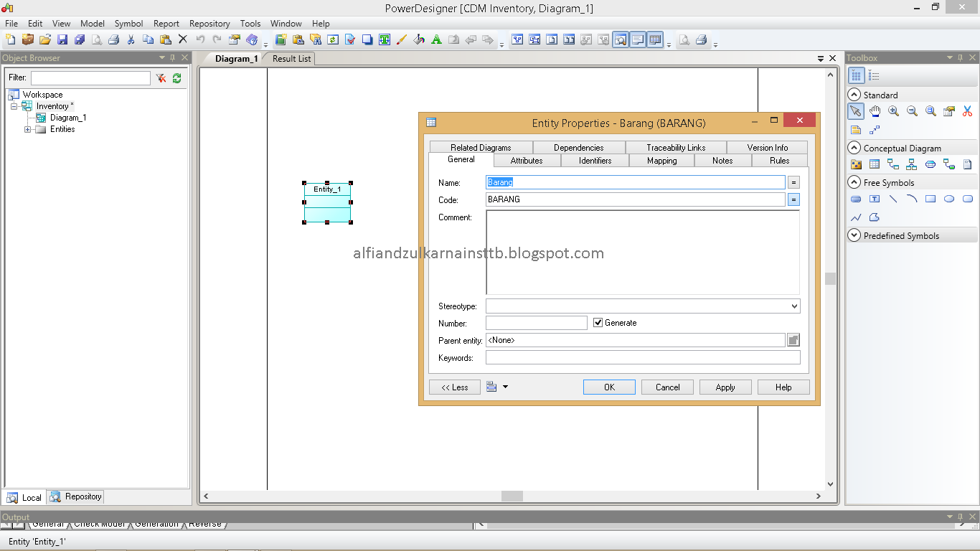Viewport: 980px width, 551px height.
Task: Open the Tools menu
Action: coord(250,23)
